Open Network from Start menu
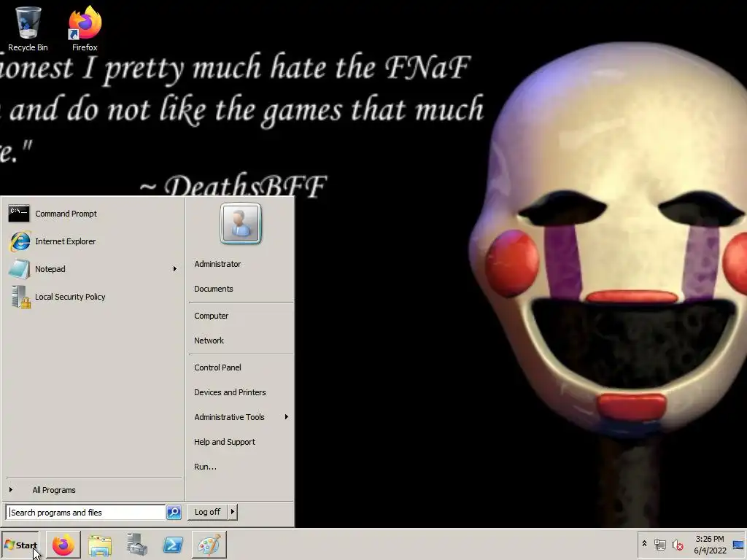 pyautogui.click(x=209, y=341)
